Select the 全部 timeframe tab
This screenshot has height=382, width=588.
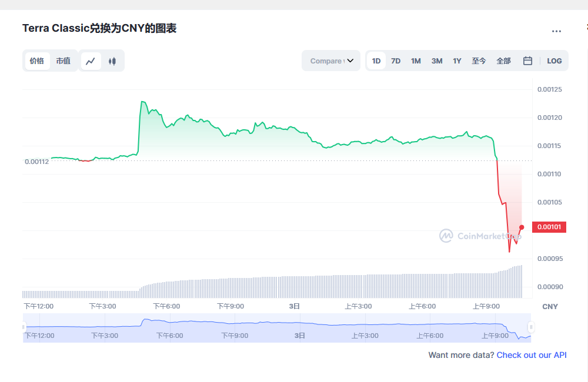(x=503, y=61)
